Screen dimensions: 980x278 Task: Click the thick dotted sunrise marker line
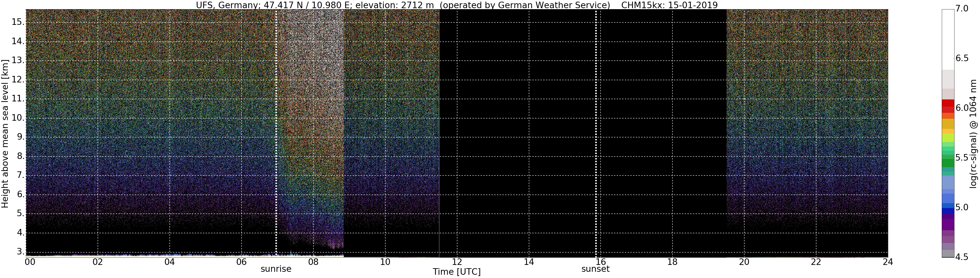(276, 133)
